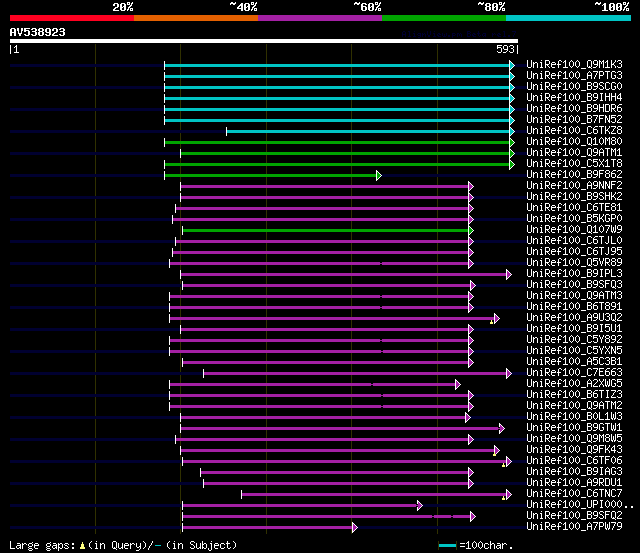Select the truncated UniRef100_UPI000.. label
Viewport: 640px width, 553px height.
[580, 505]
